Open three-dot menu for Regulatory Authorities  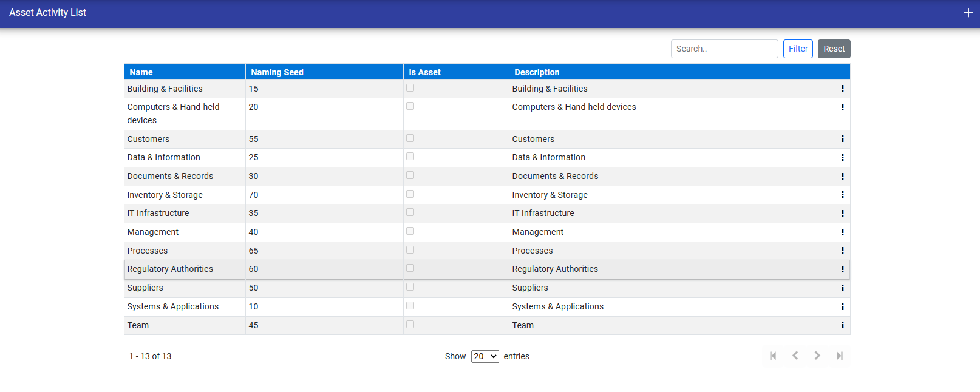click(842, 269)
